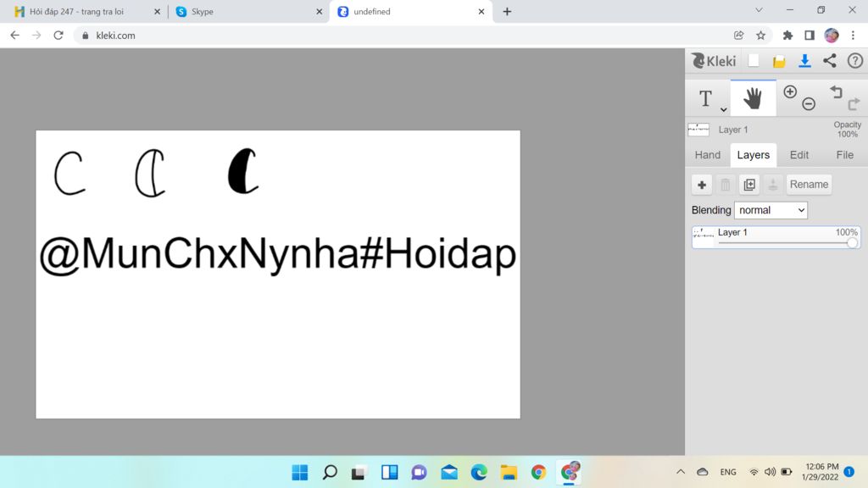Viewport: 868px width, 488px height.
Task: Open File Explorer from taskbar
Action: [x=509, y=472]
